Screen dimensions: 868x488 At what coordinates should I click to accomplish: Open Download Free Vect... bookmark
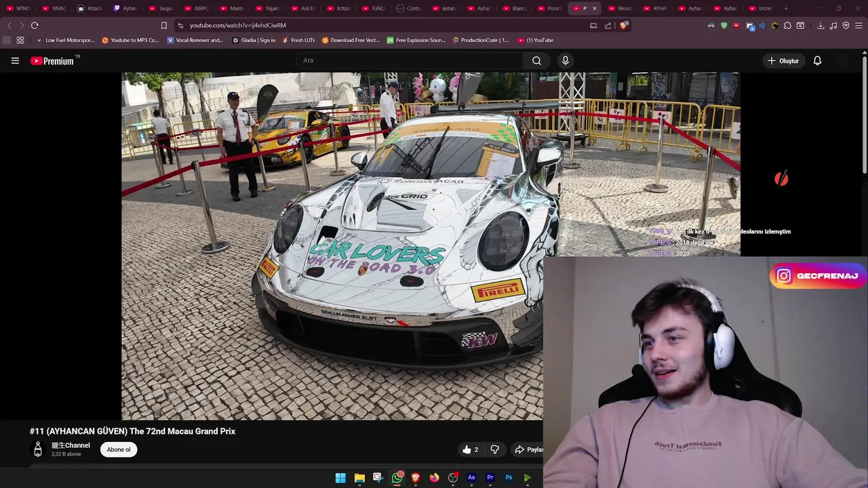351,40
